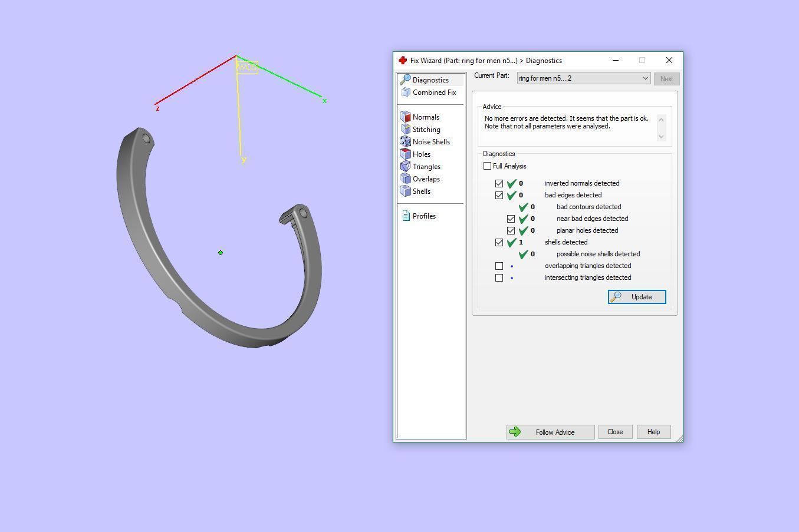This screenshot has width=799, height=532.
Task: Select the Noise Shells icon
Action: (x=405, y=141)
